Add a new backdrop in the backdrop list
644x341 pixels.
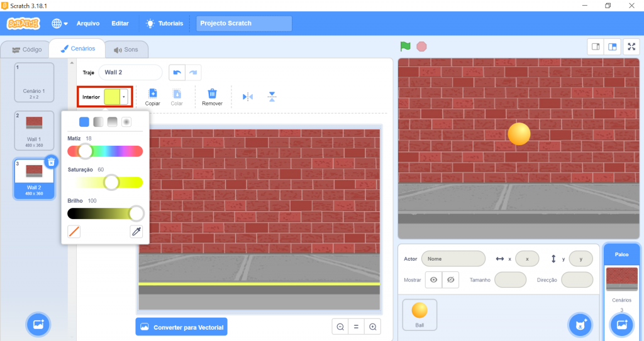coord(38,324)
